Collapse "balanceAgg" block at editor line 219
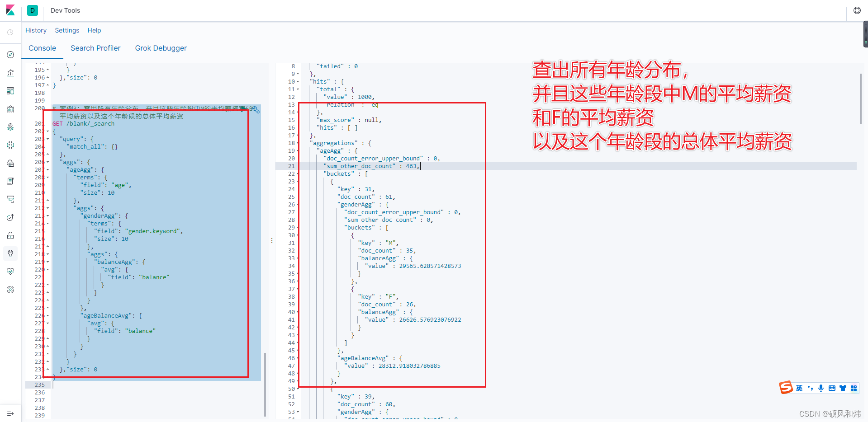The image size is (868, 422). [x=48, y=262]
